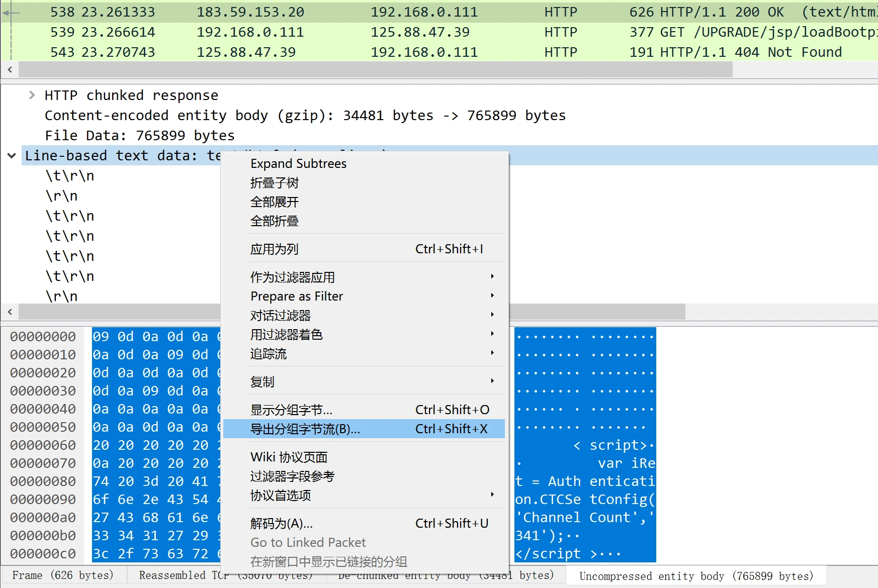Image resolution: width=878 pixels, height=588 pixels.
Task: Open Wiki 协议页面 from the menu
Action: [x=289, y=457]
